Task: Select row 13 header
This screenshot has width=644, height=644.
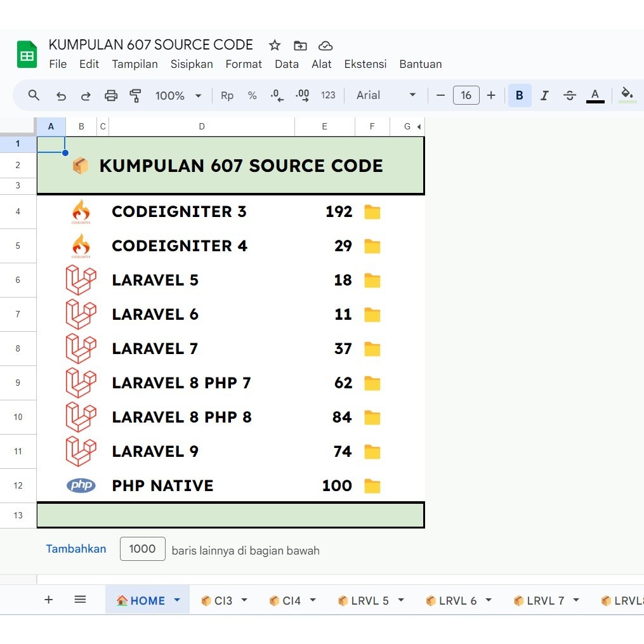Action: coord(18,515)
